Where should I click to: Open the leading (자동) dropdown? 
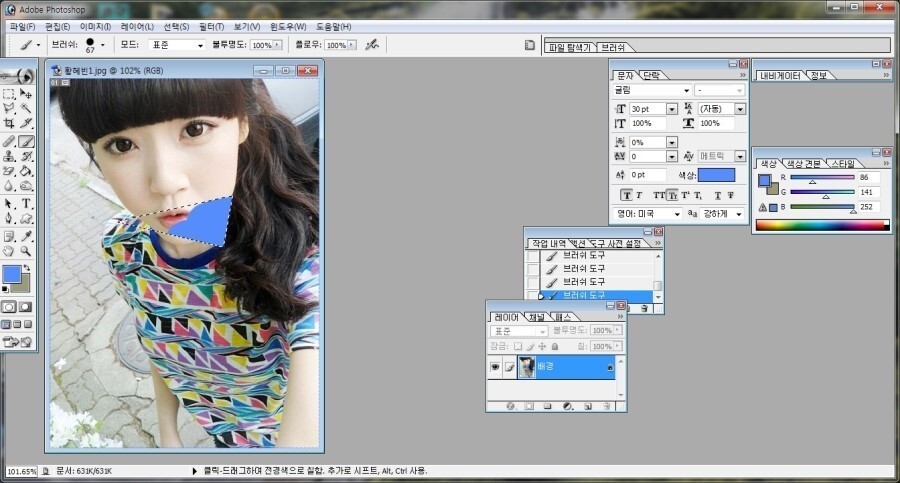point(740,109)
